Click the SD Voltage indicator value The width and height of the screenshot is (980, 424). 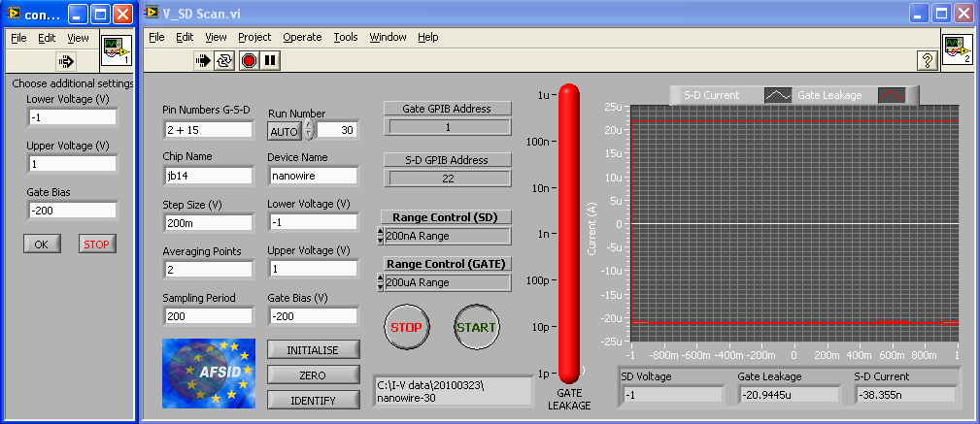coord(672,395)
